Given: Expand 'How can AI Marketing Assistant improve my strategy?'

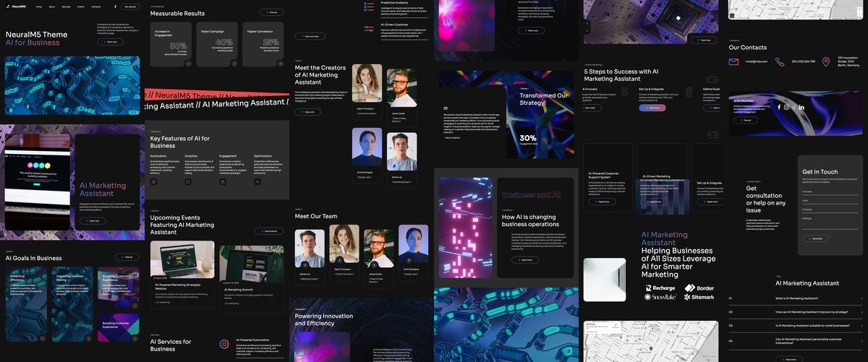Looking at the screenshot, I should pos(796,312).
